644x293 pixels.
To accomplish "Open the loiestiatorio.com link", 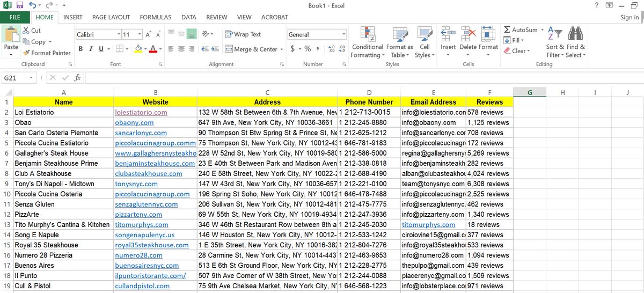I will click(141, 113).
